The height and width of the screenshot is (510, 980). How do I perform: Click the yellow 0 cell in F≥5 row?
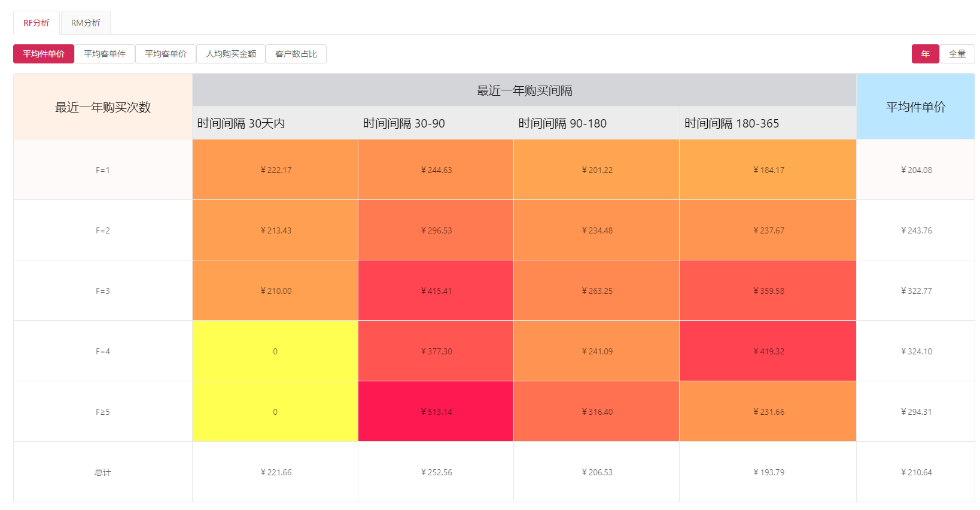(x=275, y=412)
